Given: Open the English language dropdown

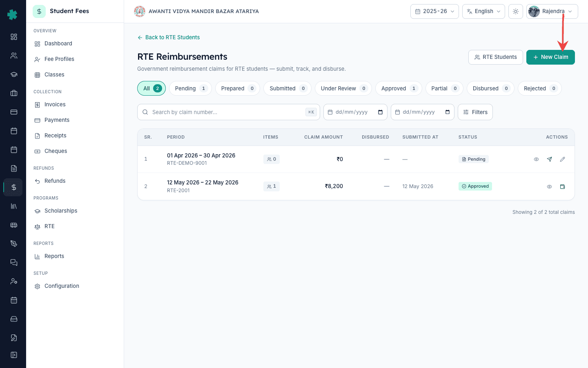Looking at the screenshot, I should click(x=483, y=11).
